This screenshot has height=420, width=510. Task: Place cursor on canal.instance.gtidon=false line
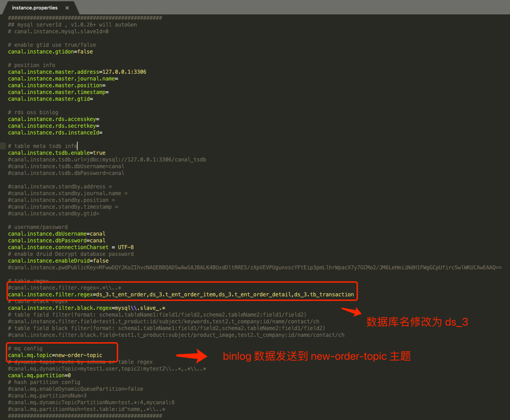[50, 52]
